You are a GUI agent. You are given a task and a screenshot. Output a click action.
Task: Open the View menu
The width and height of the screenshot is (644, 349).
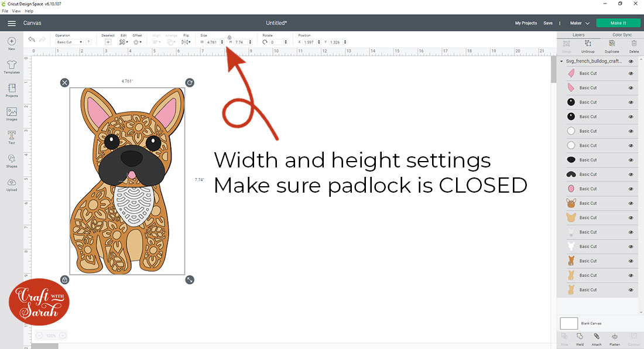(16, 11)
